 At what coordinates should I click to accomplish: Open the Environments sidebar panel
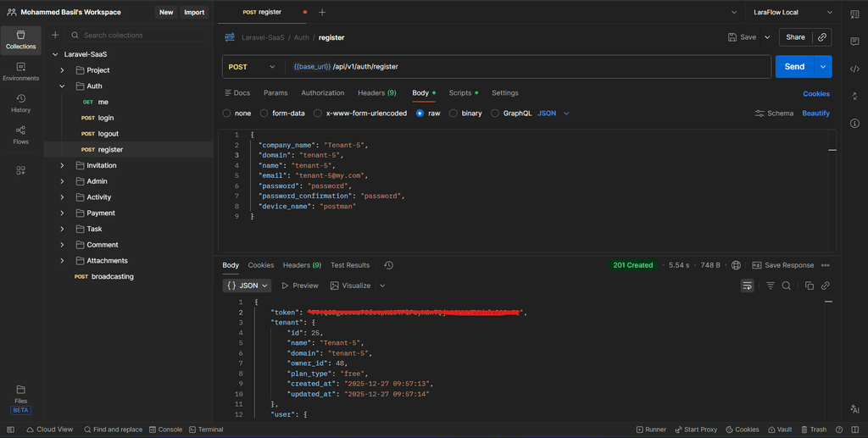click(21, 71)
